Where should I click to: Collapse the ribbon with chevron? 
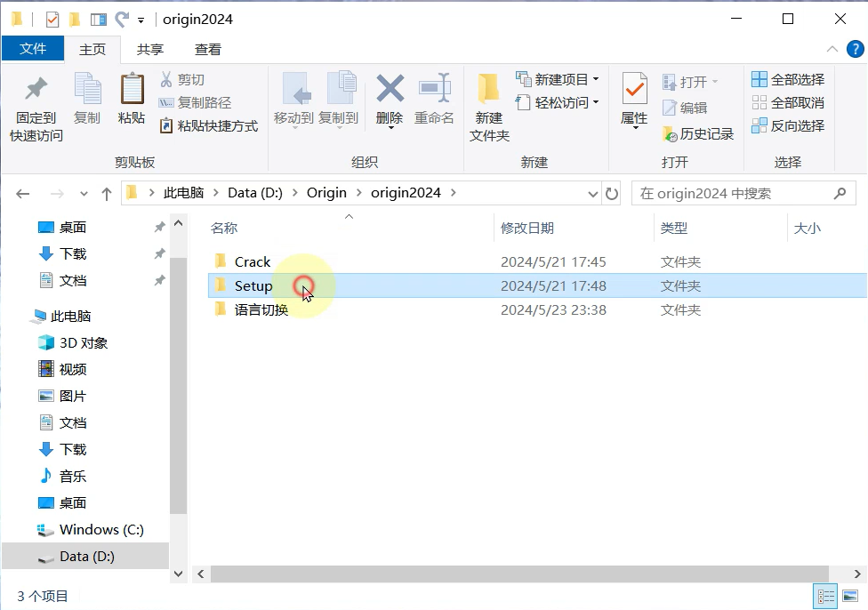click(x=832, y=49)
